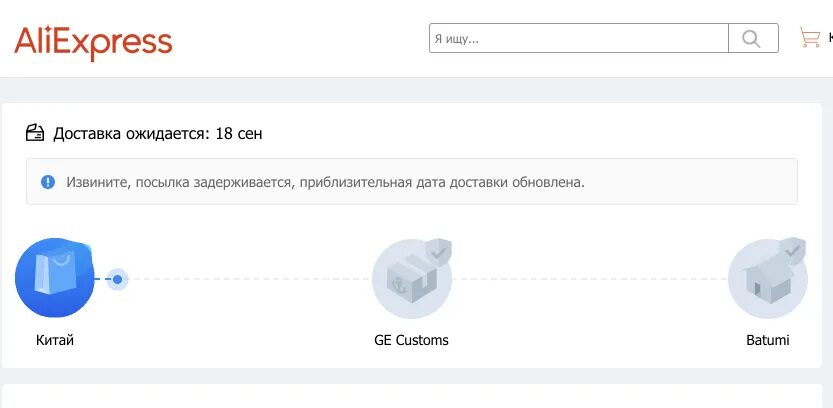Image resolution: width=833 pixels, height=408 pixels.
Task: Click the Китай stage label
Action: pyautogui.click(x=55, y=340)
